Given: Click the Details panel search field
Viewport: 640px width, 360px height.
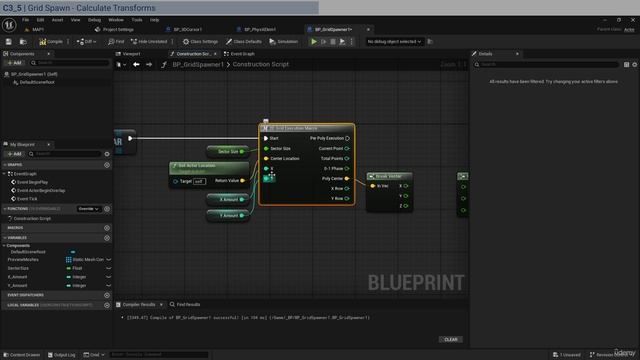Looking at the screenshot, I should (546, 64).
